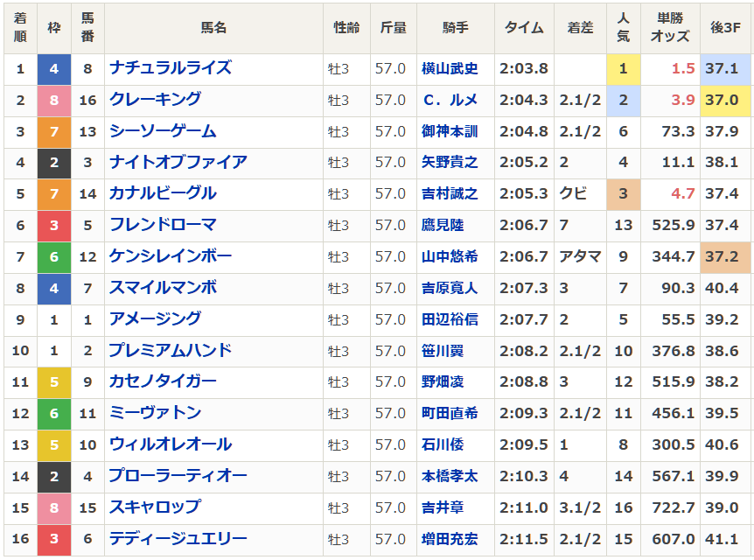Open the ケンシレインボー horse profile
The image size is (754, 560).
pyautogui.click(x=171, y=256)
